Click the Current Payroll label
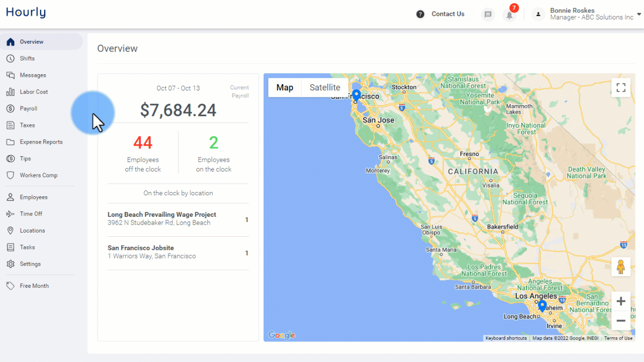644x362 pixels. click(x=239, y=92)
